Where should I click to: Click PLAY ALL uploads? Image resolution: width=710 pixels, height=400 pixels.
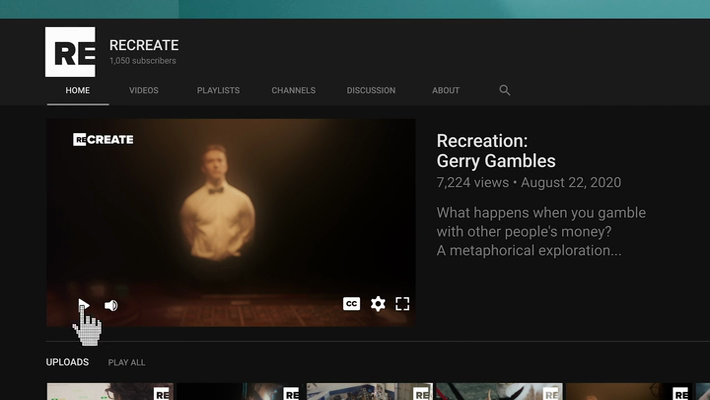coord(126,362)
